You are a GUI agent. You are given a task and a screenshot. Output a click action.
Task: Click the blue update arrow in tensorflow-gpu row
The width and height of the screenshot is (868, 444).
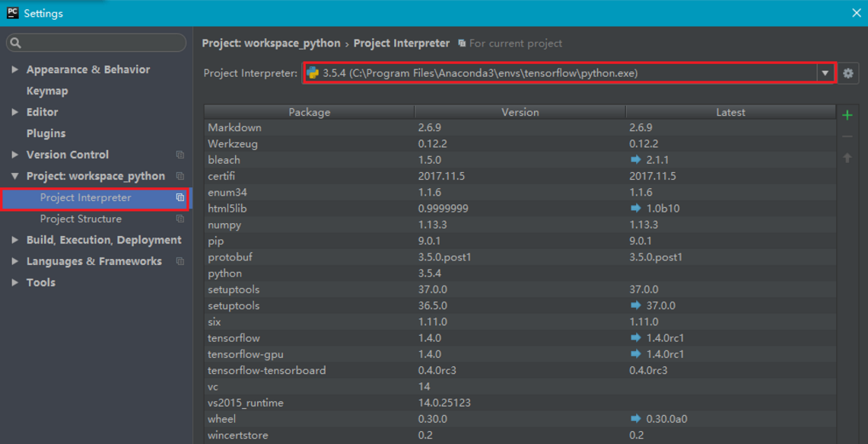click(x=635, y=353)
